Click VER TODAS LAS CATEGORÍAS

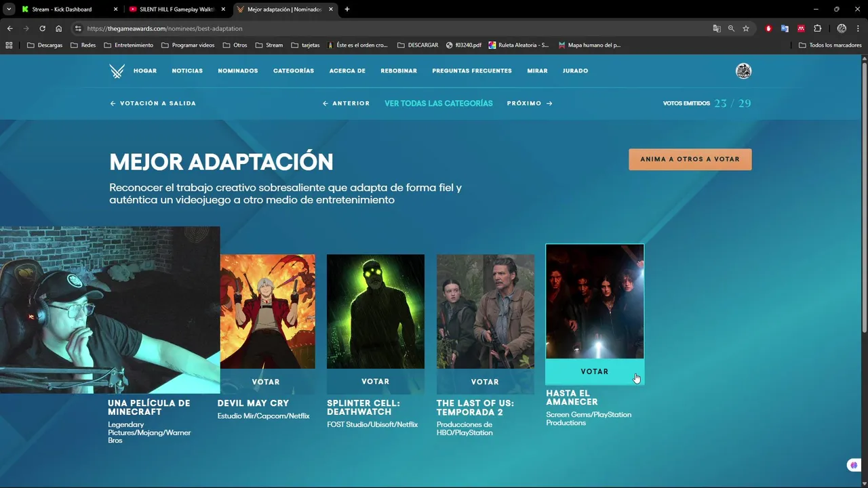(439, 104)
